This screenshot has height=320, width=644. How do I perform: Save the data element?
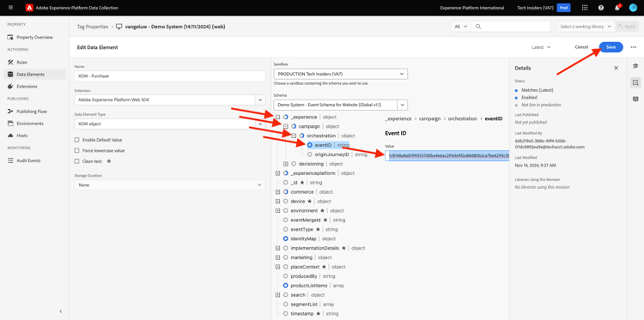pyautogui.click(x=611, y=47)
